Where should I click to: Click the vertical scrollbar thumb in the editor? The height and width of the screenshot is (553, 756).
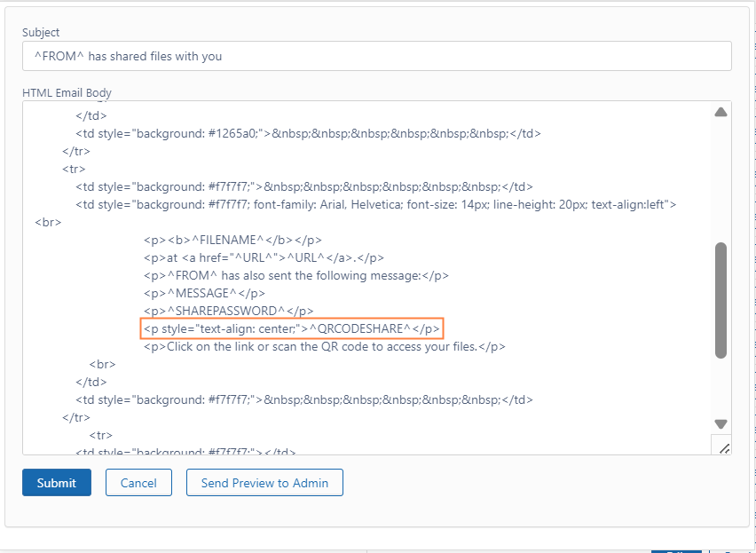coord(721,300)
